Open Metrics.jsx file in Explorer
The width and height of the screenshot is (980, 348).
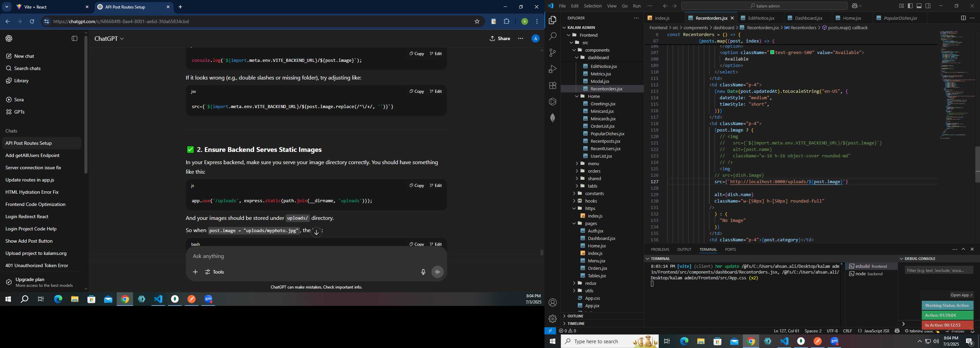tap(601, 74)
